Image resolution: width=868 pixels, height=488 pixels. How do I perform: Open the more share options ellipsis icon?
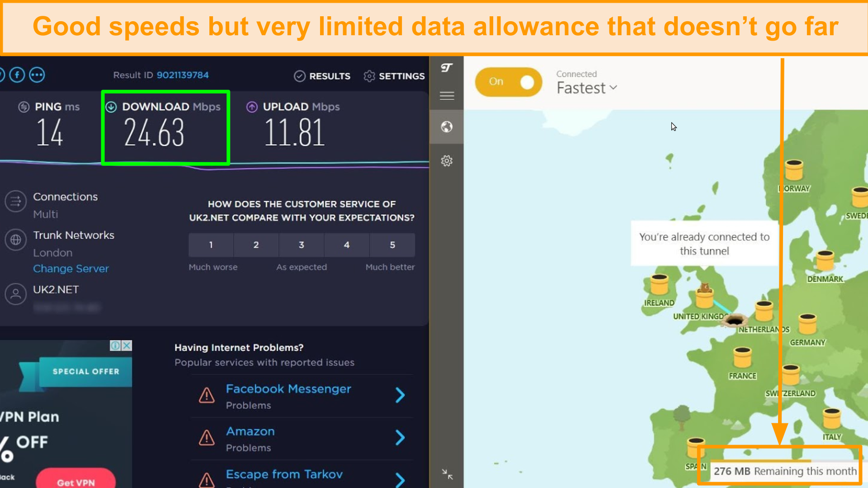point(37,75)
